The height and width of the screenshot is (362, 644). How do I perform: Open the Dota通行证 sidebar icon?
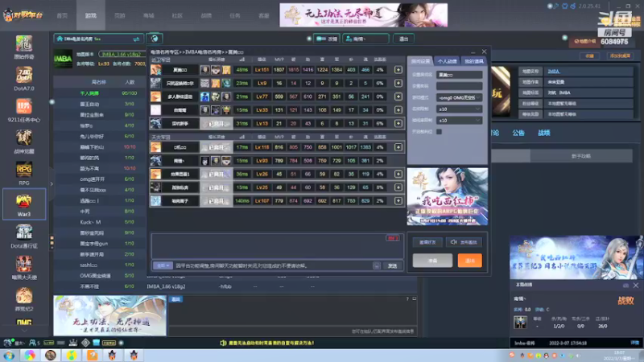pyautogui.click(x=24, y=237)
